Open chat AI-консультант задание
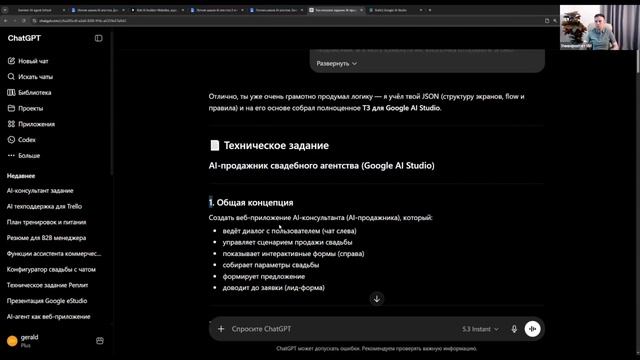The height and width of the screenshot is (360, 640). 40,191
